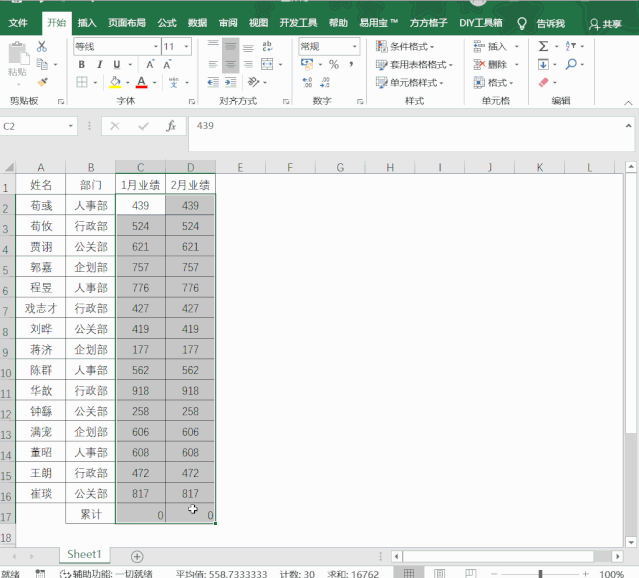Expand the Name Box dropdown arrow

(x=71, y=126)
